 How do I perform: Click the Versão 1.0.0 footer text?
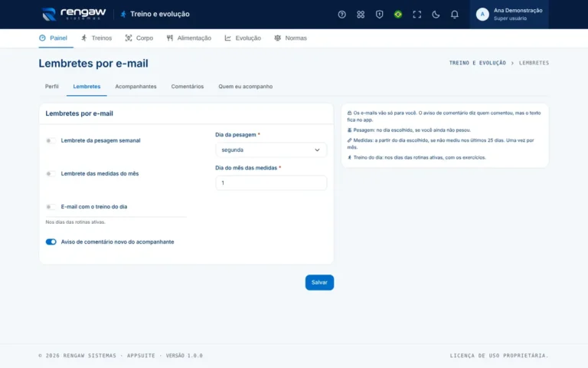184,356
